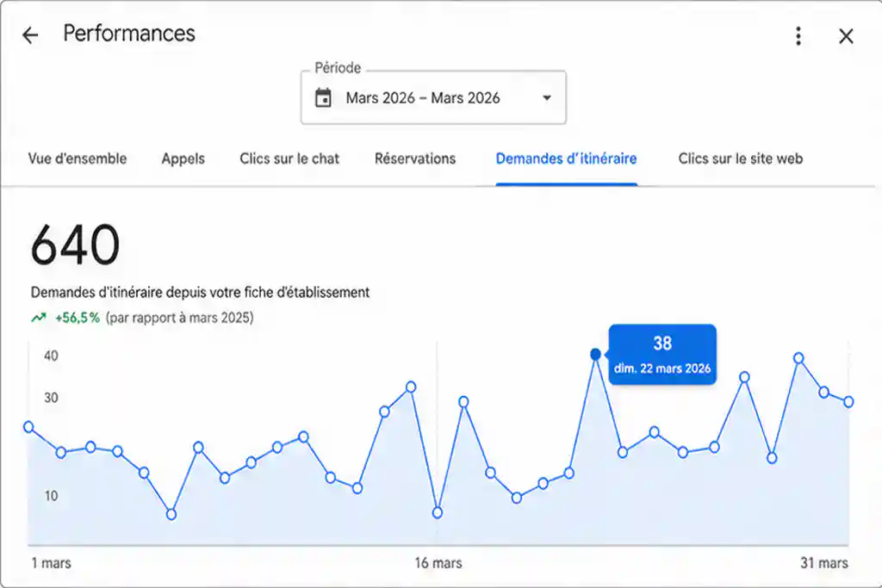This screenshot has width=882, height=588.
Task: Click 'Demandes d'itinéraire depuis votre fiche d'établissement' description
Action: tap(200, 293)
